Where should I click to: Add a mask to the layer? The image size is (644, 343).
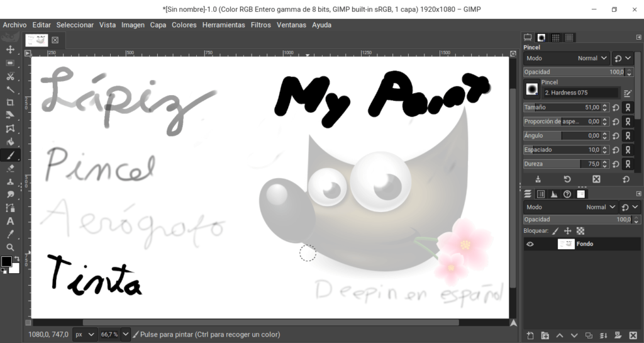pyautogui.click(x=618, y=335)
